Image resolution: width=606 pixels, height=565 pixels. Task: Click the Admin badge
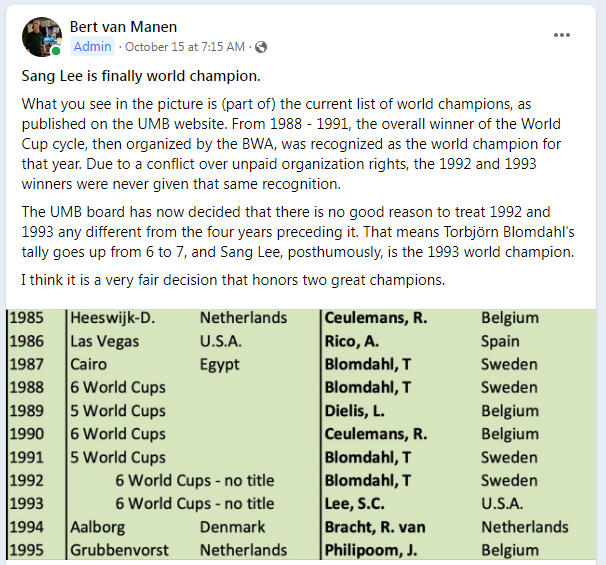tap(93, 47)
